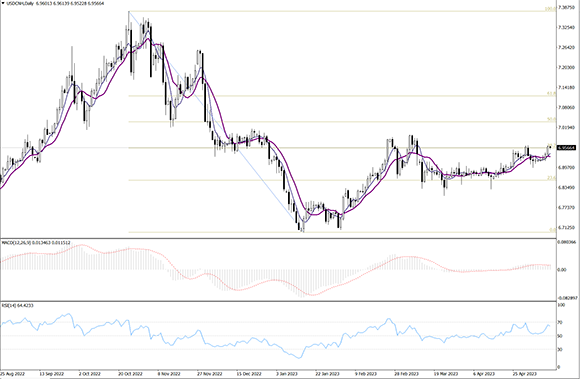Click the 0.00 level on MACD scale

click(x=562, y=270)
